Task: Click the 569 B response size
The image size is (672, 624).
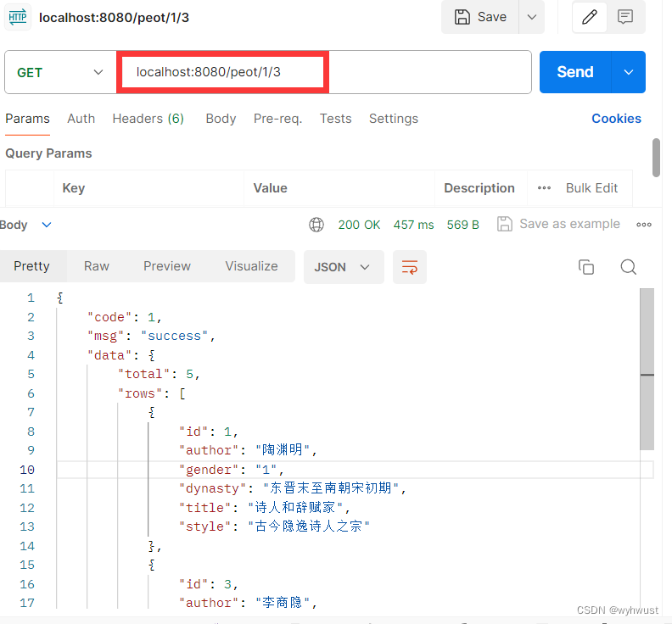Action: tap(463, 225)
